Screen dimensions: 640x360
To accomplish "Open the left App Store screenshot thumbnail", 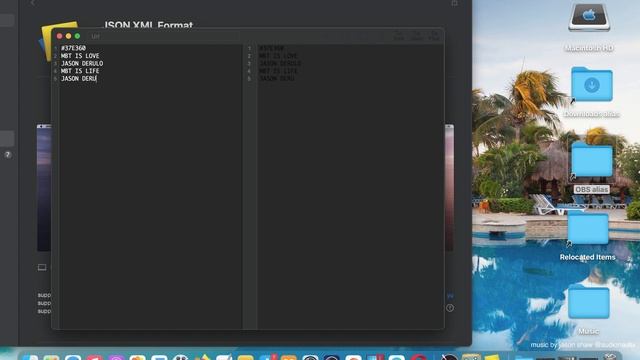I will coord(44,188).
